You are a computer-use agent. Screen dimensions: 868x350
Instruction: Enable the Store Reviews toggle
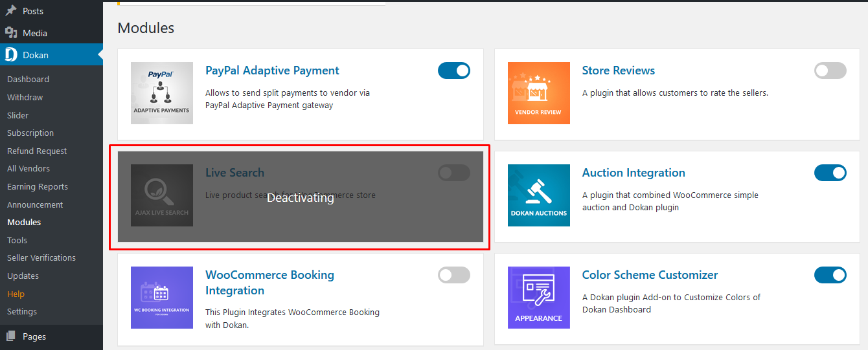pyautogui.click(x=830, y=71)
